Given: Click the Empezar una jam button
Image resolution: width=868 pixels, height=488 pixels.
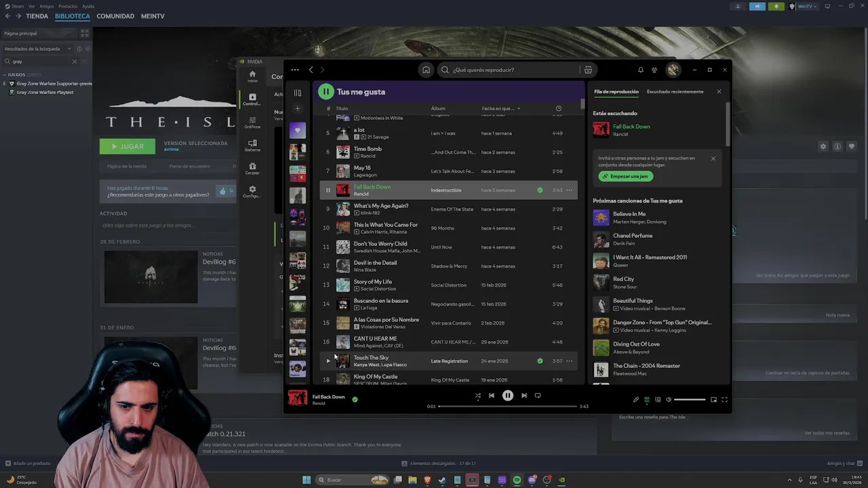Looking at the screenshot, I should pyautogui.click(x=626, y=176).
